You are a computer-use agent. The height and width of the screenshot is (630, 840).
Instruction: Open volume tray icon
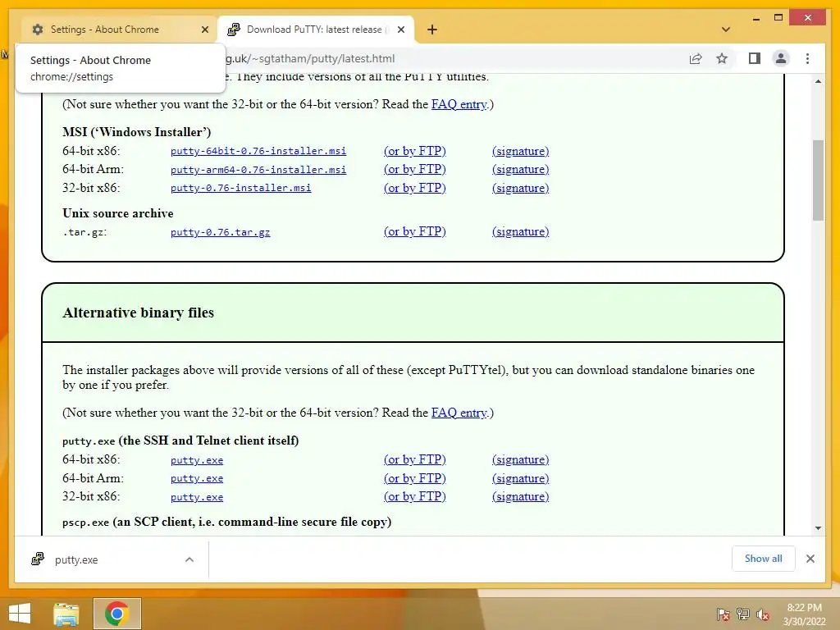[763, 614]
